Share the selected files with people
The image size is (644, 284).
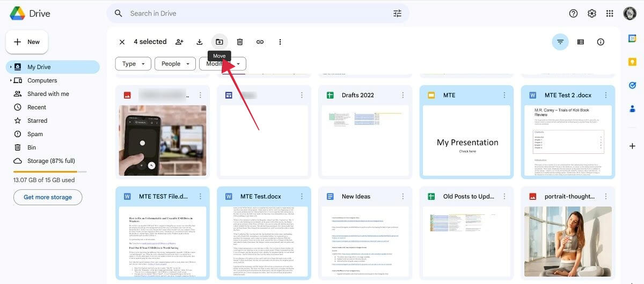(x=179, y=42)
